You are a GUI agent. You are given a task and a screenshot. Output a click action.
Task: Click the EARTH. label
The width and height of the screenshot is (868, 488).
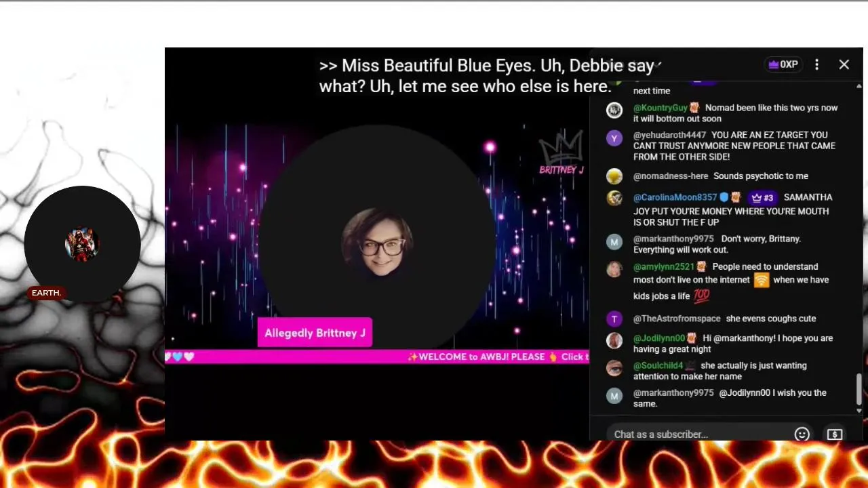click(x=46, y=293)
